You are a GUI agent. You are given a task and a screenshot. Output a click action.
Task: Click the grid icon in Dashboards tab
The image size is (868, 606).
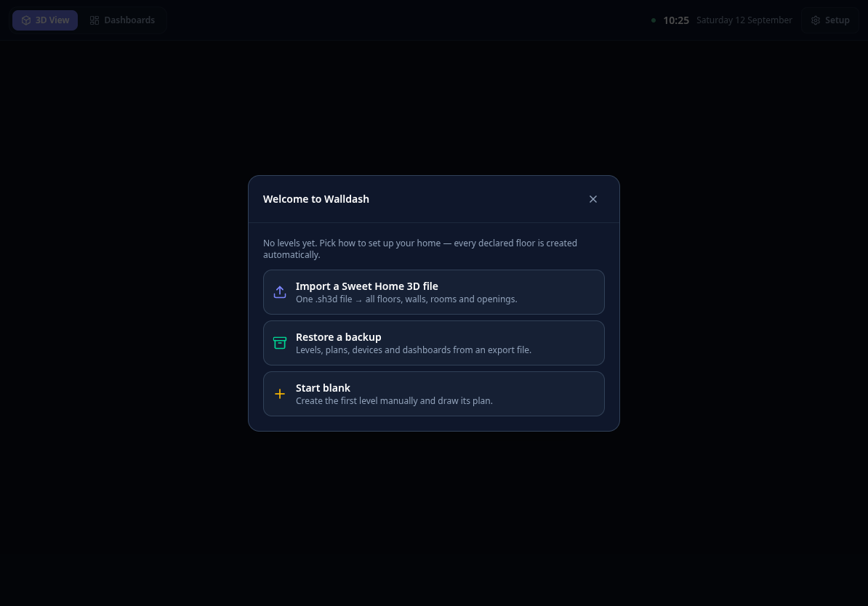pyautogui.click(x=95, y=20)
